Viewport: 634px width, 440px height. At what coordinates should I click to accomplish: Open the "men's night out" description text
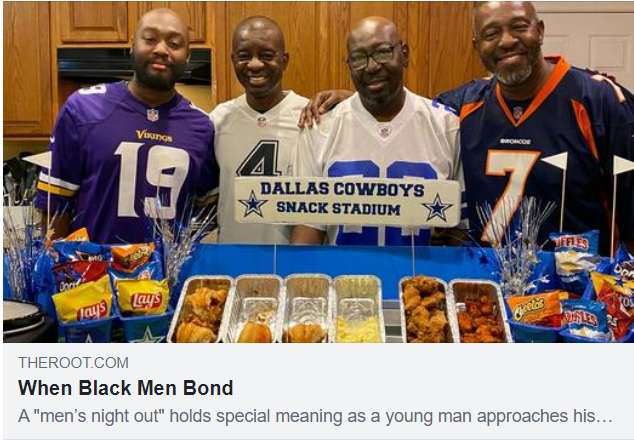315,416
